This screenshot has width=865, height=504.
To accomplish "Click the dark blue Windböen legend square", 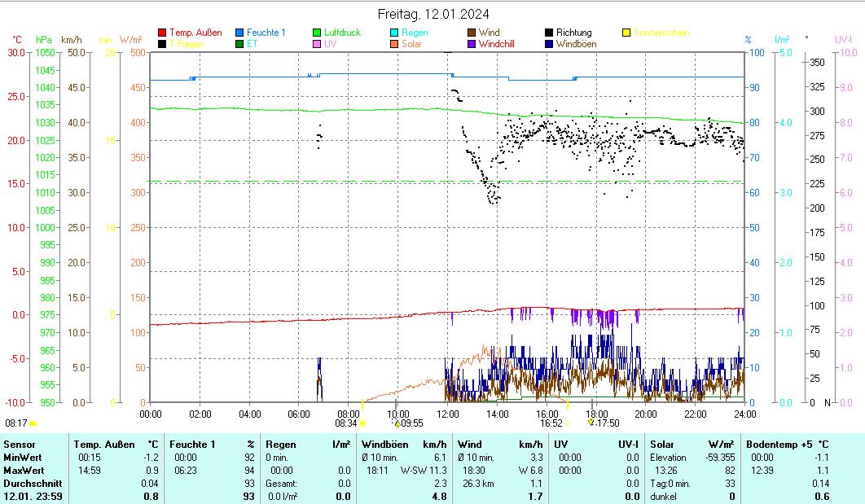I will (x=549, y=44).
